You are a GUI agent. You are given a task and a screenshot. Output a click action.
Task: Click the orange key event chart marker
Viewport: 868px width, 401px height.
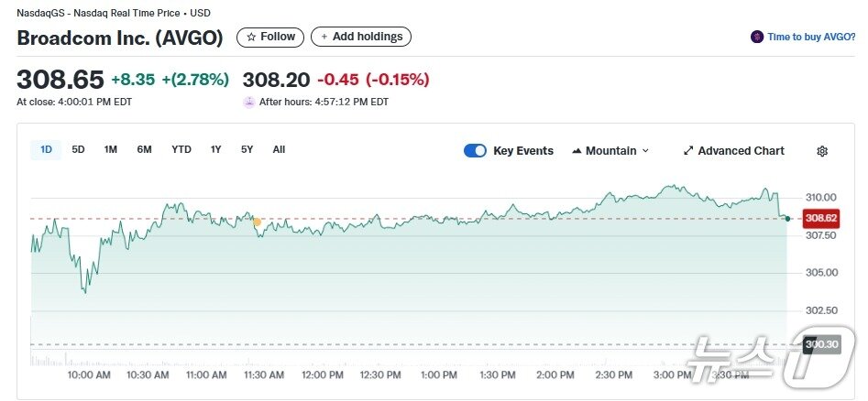(x=257, y=222)
